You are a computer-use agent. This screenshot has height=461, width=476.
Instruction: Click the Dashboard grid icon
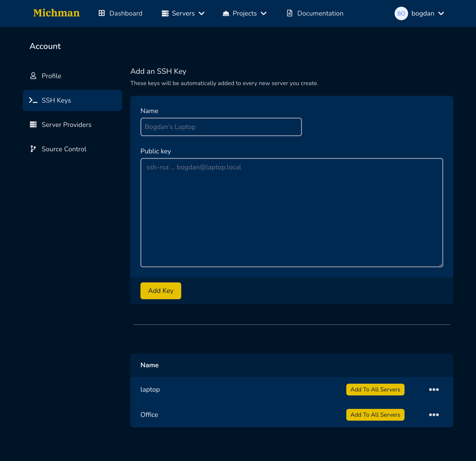pos(102,13)
